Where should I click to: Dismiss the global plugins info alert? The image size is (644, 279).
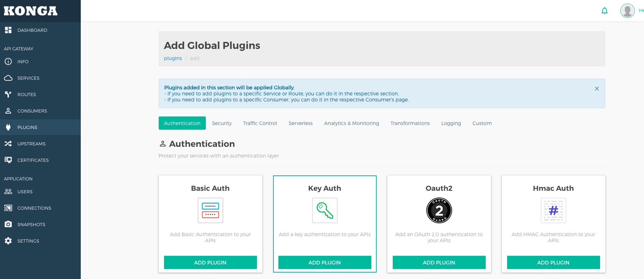coord(597,89)
